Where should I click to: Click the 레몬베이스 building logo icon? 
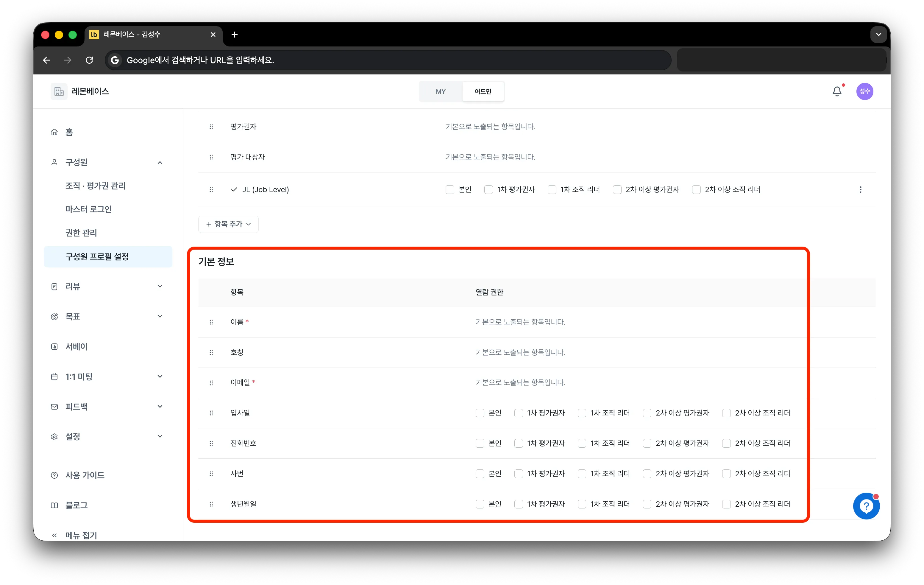tap(59, 91)
